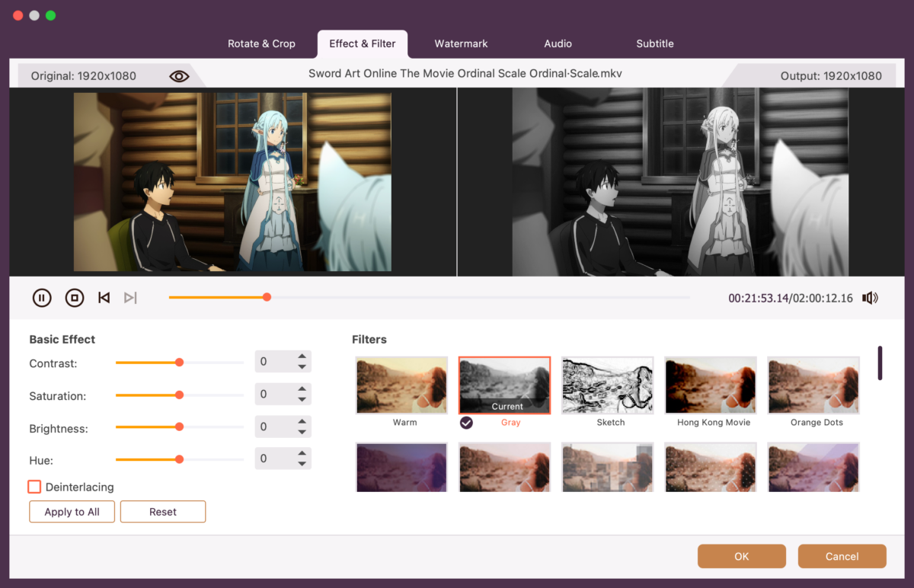Viewport: 914px width, 588px height.
Task: Increase Saturation value with up arrow
Action: point(302,389)
